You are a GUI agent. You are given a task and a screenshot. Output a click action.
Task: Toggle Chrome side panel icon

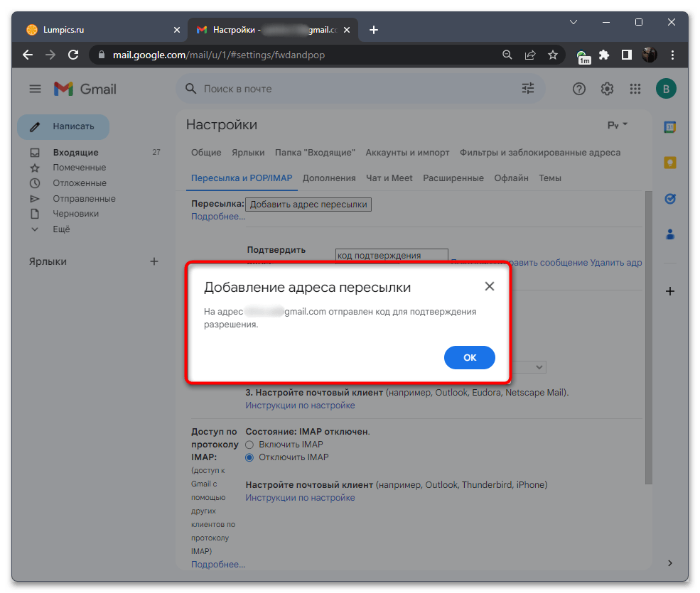coord(626,55)
